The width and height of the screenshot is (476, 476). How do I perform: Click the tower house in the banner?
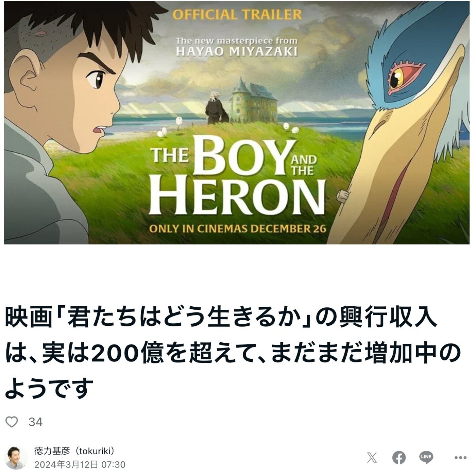tap(252, 101)
